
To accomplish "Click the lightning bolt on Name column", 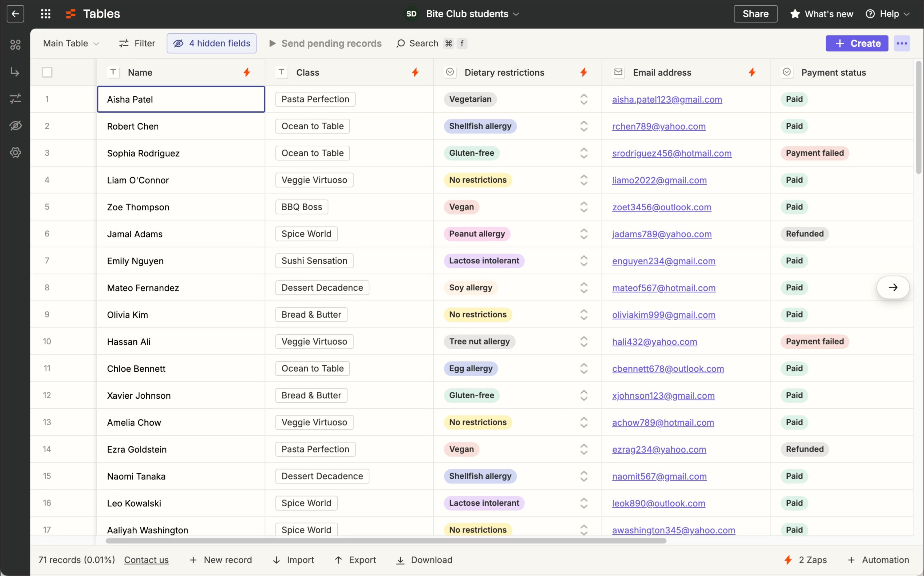I will [247, 72].
